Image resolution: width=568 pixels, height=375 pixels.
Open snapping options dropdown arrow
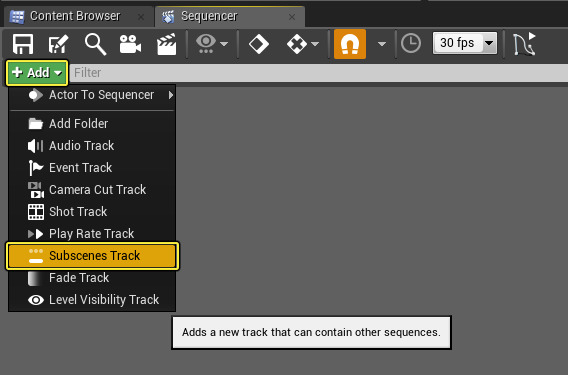(381, 44)
